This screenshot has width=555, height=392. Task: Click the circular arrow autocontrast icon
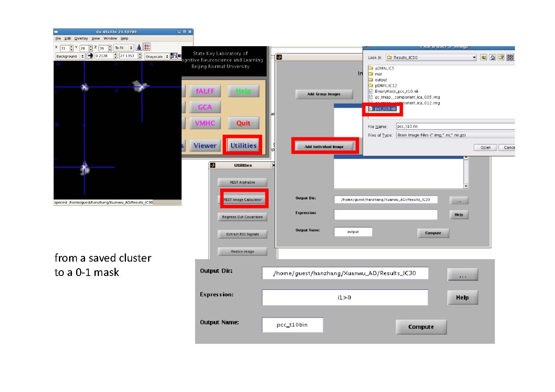coord(90,56)
